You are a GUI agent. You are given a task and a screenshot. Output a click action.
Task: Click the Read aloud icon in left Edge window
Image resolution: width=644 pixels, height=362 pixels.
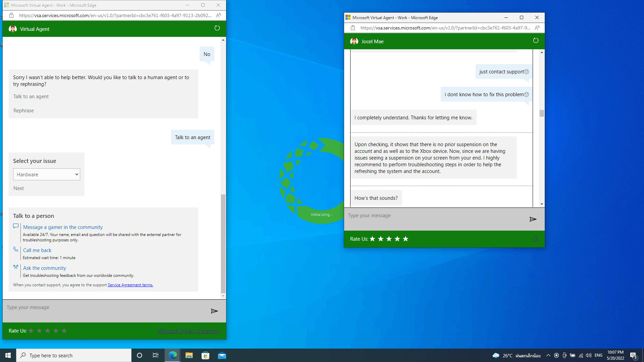(x=218, y=15)
